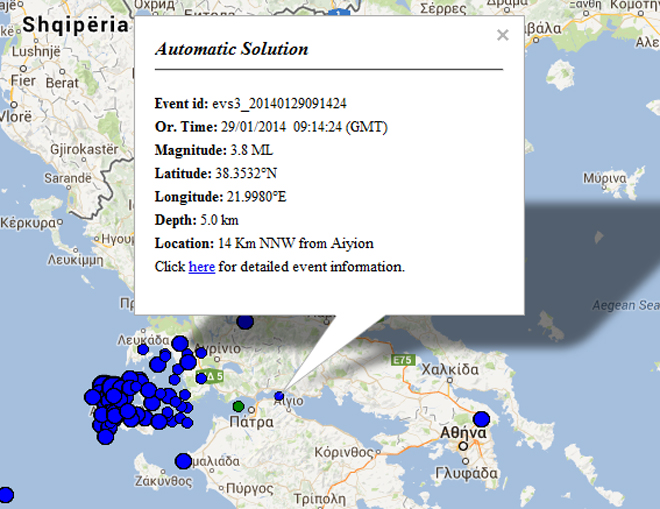Image resolution: width=660 pixels, height=509 pixels.
Task: Select the blue marker north of Ζάκυνθος
Action: click(182, 461)
